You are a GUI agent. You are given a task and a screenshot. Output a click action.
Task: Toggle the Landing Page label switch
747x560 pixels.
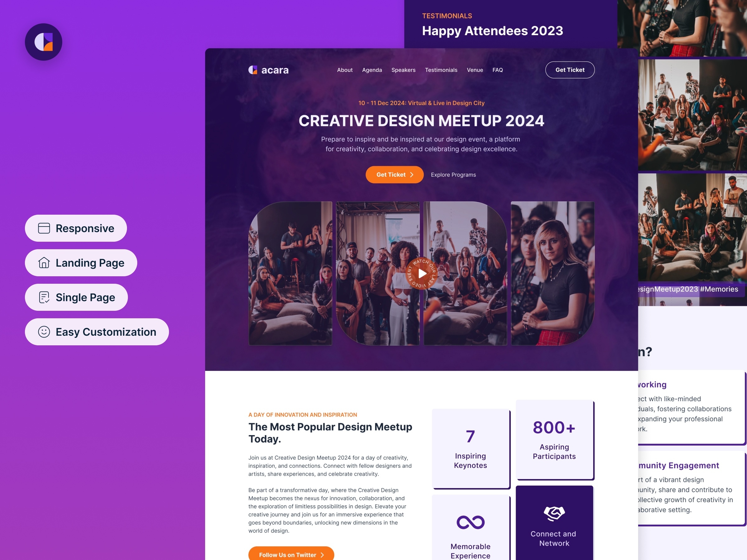click(x=82, y=262)
